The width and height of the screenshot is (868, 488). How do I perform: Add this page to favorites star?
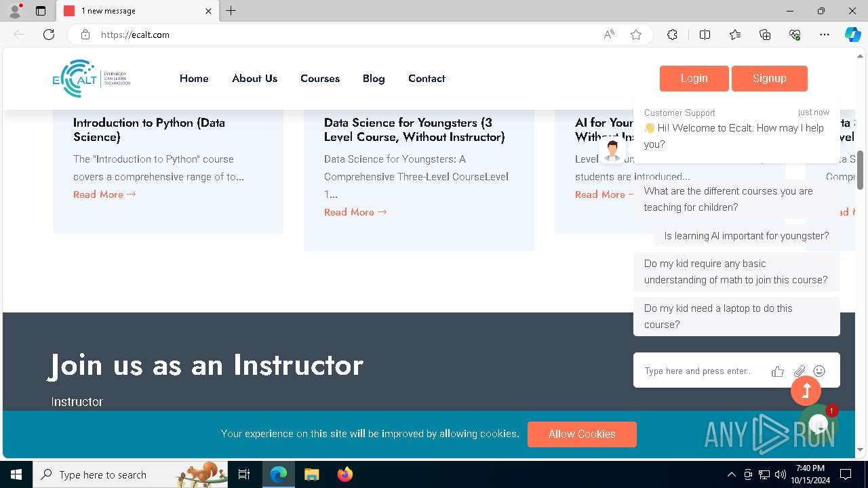click(636, 35)
